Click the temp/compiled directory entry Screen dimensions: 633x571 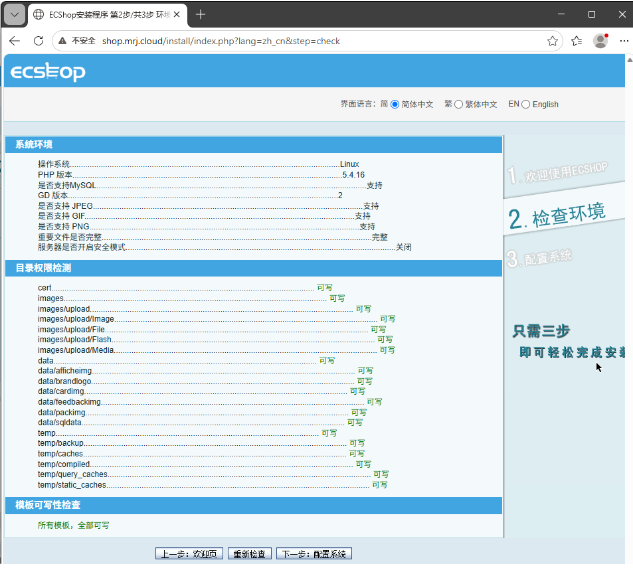[x=64, y=464]
